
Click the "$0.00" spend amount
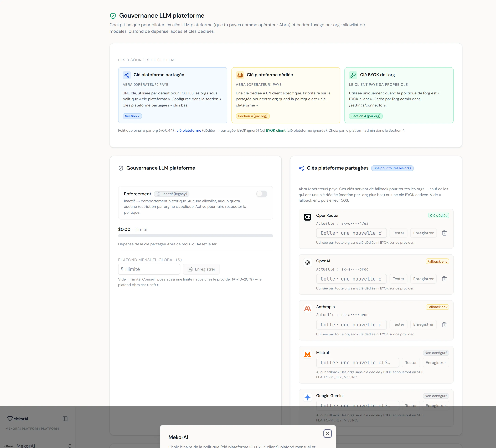124,229
